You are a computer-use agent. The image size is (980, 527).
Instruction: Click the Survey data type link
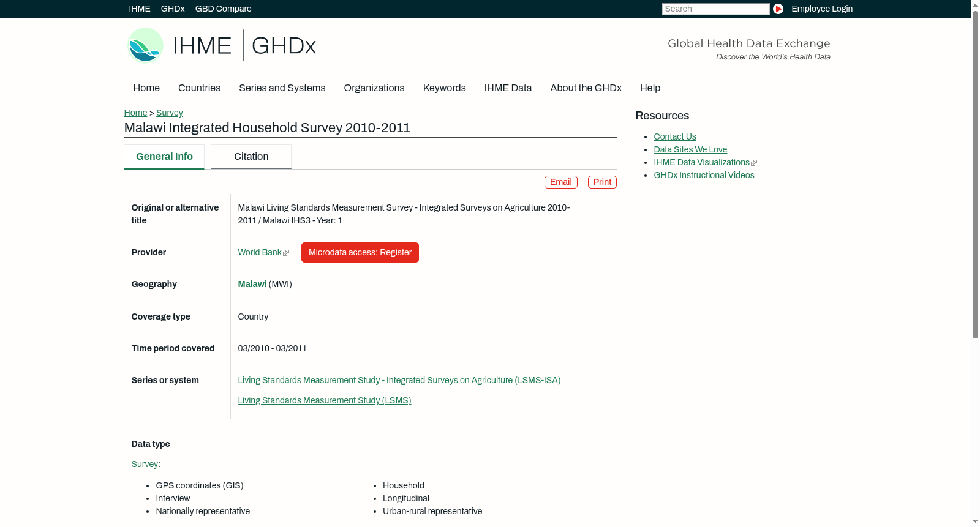coord(145,464)
